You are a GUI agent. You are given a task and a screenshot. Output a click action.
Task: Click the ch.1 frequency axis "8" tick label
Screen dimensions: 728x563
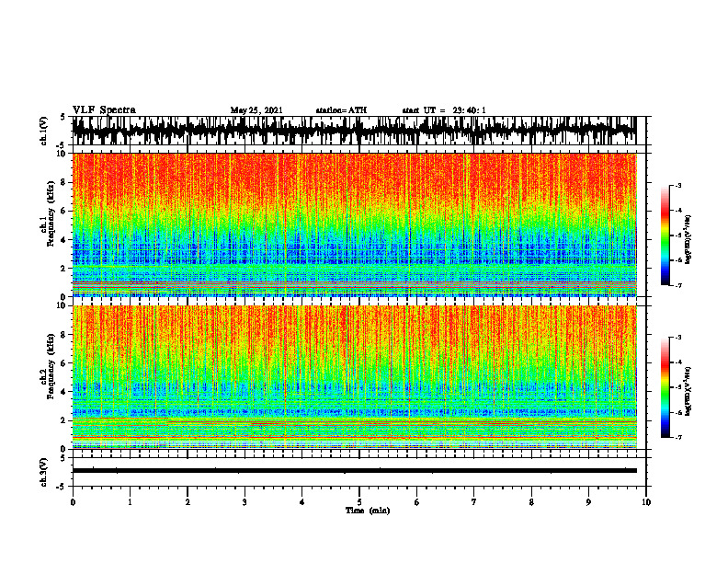pyautogui.click(x=64, y=182)
